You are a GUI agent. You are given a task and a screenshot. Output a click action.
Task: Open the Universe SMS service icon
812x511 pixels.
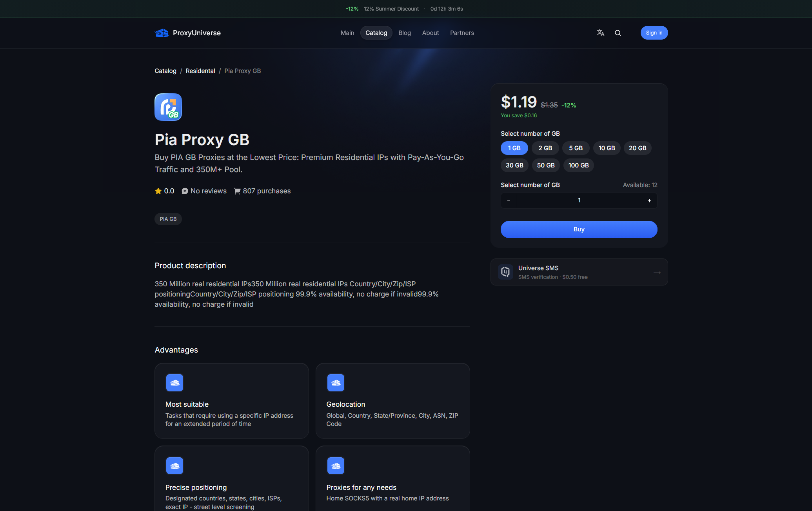click(x=505, y=272)
